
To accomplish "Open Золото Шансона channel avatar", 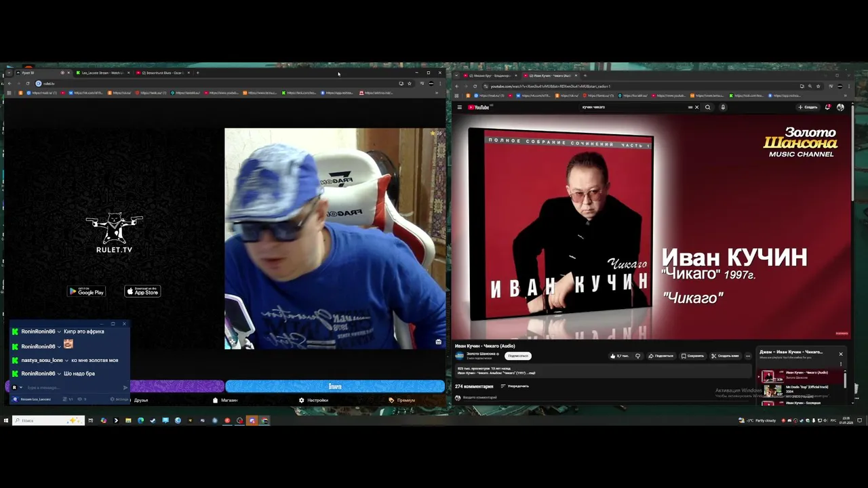I will click(459, 356).
